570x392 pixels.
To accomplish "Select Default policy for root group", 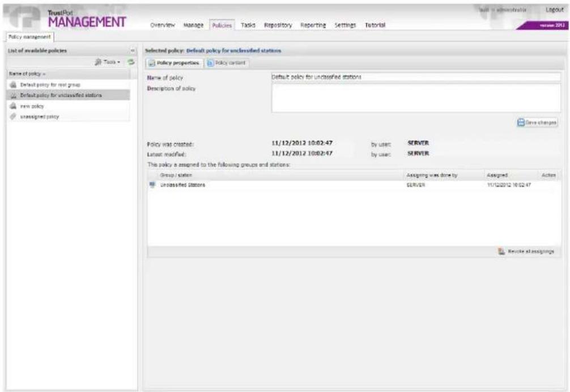I will pos(69,84).
